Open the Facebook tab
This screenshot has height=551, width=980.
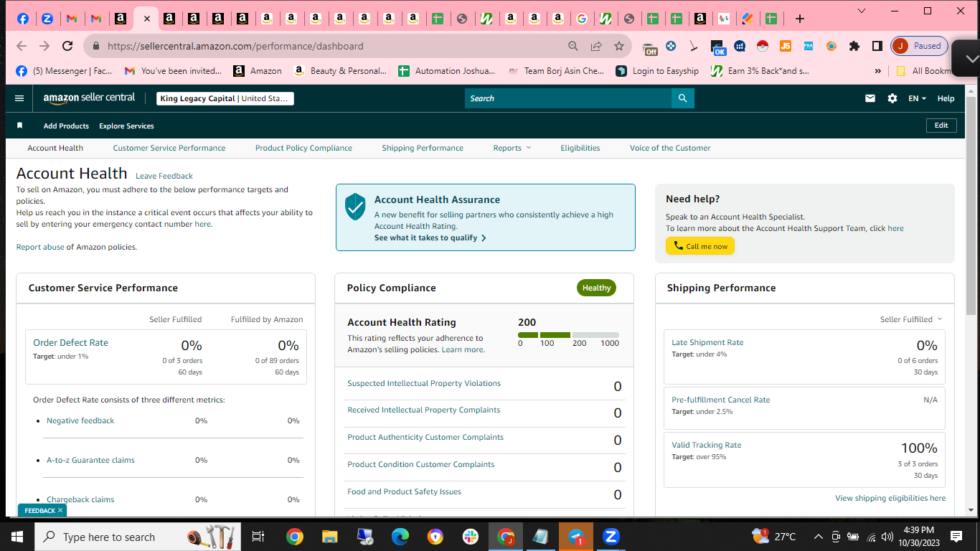(x=23, y=19)
